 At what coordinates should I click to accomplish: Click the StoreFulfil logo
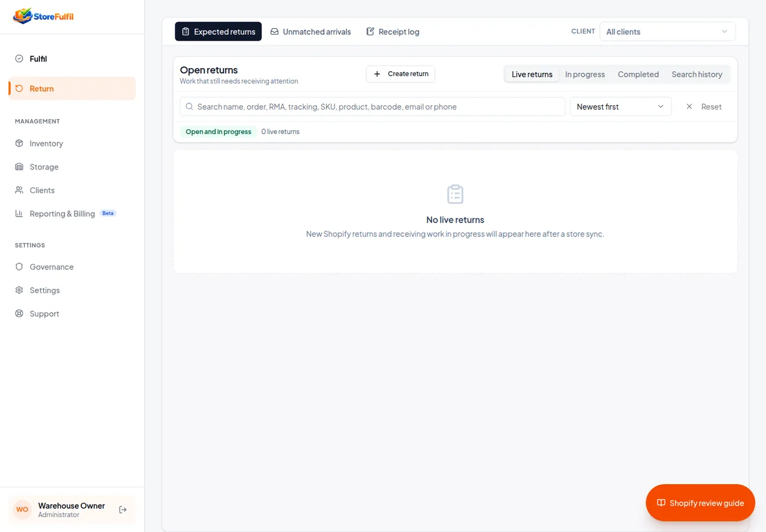point(43,16)
